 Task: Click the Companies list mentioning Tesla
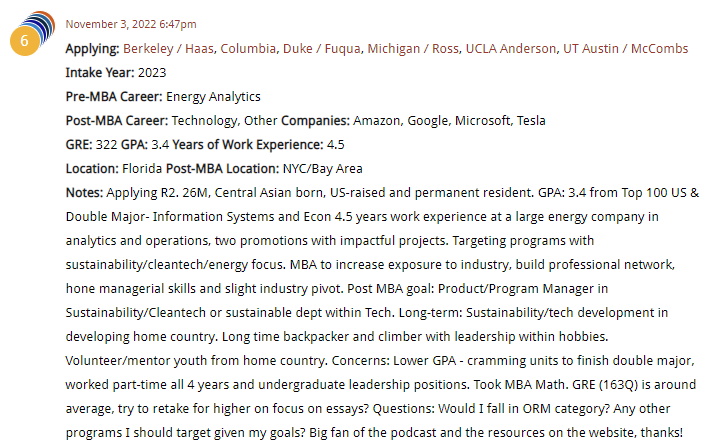413,120
